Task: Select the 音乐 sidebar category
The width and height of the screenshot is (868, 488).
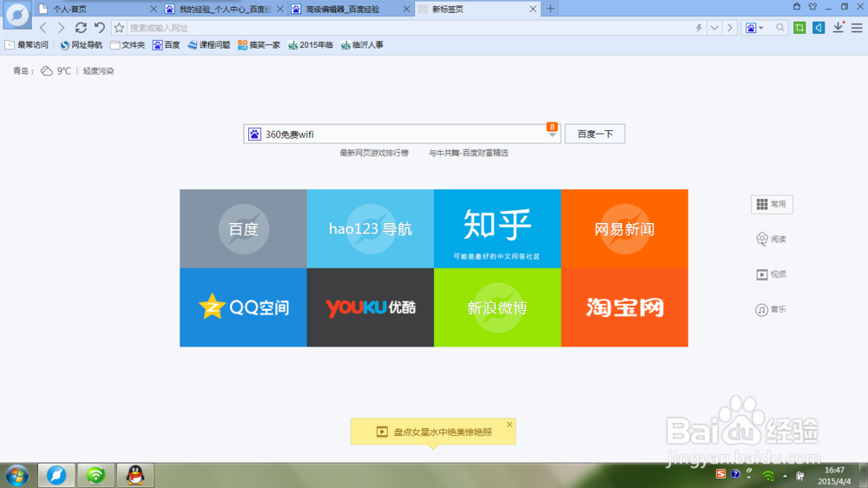Action: pyautogui.click(x=772, y=309)
